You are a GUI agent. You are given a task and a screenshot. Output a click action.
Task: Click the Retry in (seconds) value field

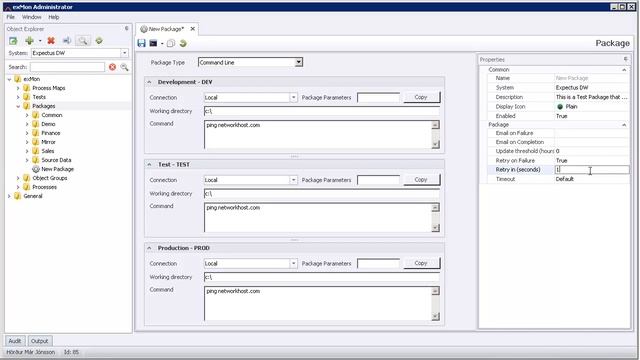coord(591,170)
